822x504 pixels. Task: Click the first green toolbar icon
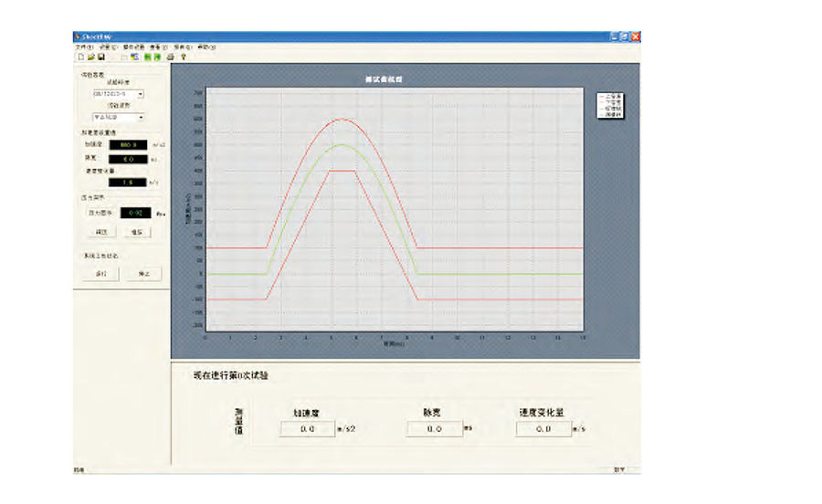[x=147, y=57]
